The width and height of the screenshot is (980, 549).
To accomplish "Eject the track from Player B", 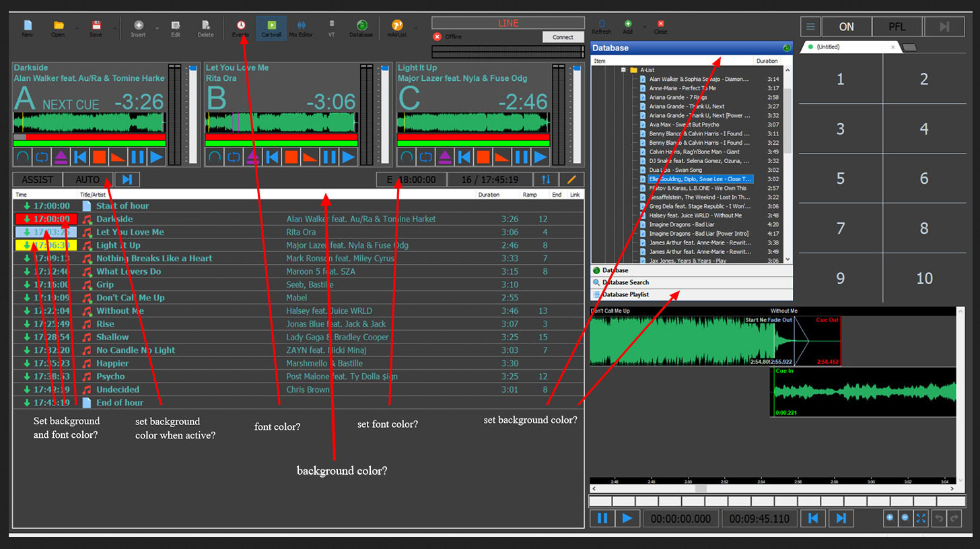I will [253, 158].
